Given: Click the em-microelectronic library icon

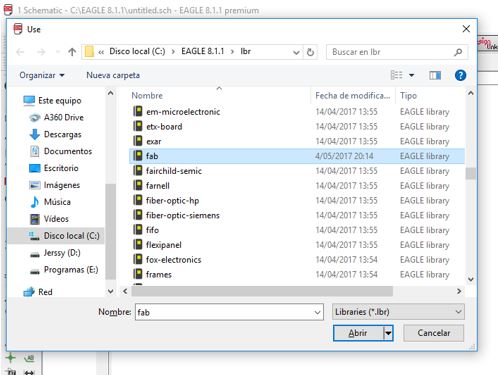Looking at the screenshot, I should (x=138, y=111).
